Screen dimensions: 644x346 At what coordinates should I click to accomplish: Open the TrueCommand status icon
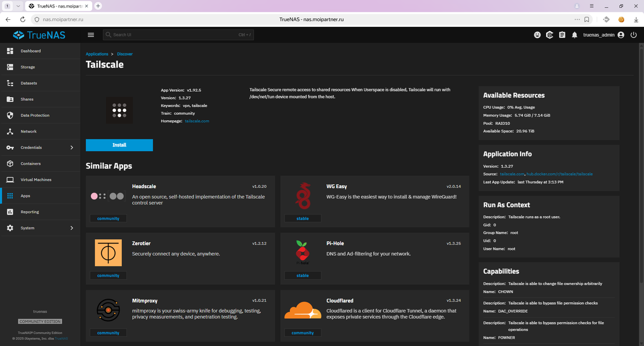550,35
